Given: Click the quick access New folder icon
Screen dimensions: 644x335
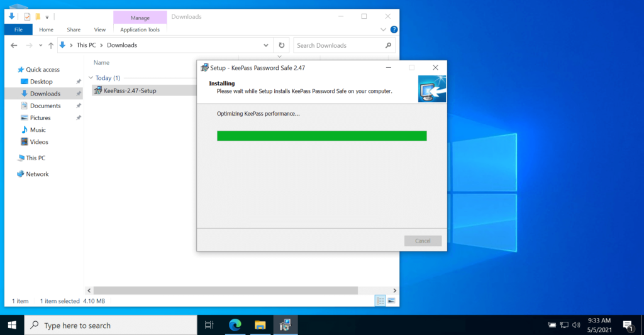Looking at the screenshot, I should coord(38,17).
